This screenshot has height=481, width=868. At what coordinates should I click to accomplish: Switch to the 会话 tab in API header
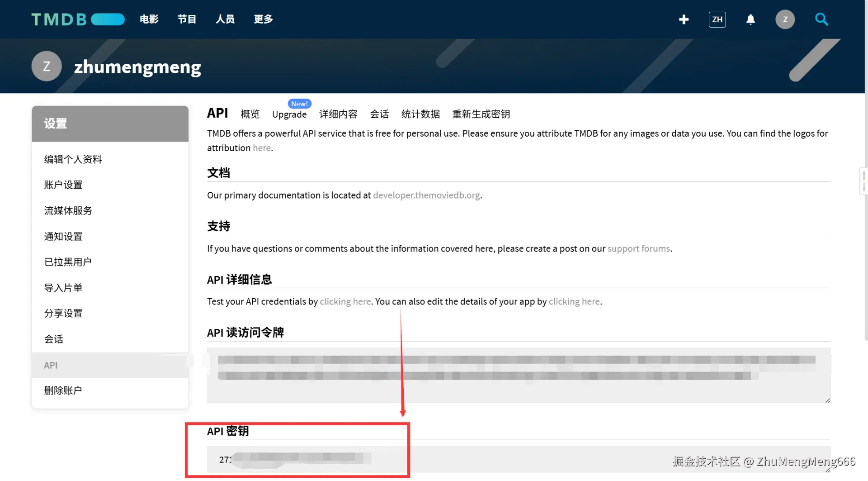(379, 114)
